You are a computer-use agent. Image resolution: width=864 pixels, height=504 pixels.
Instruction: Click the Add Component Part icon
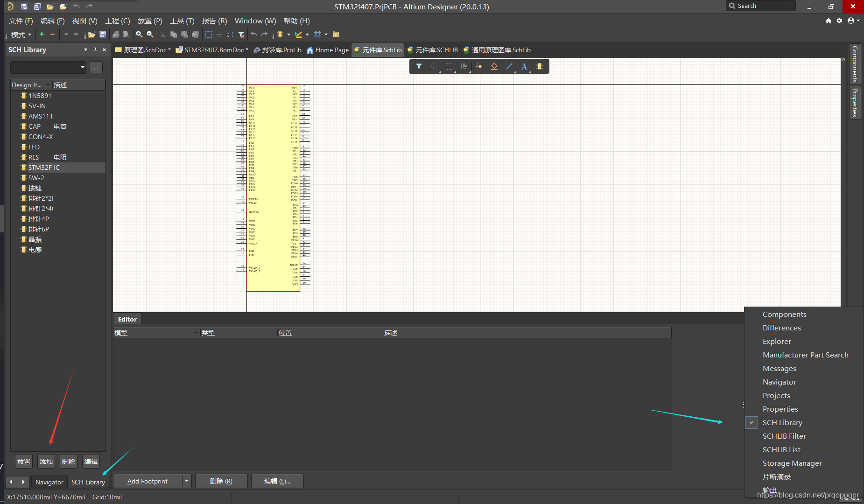539,66
